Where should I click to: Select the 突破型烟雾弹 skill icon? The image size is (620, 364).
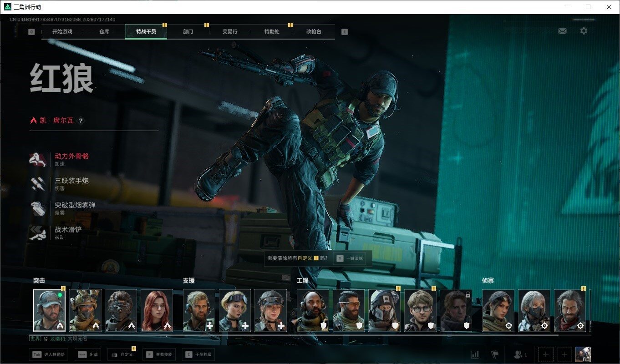(x=38, y=208)
